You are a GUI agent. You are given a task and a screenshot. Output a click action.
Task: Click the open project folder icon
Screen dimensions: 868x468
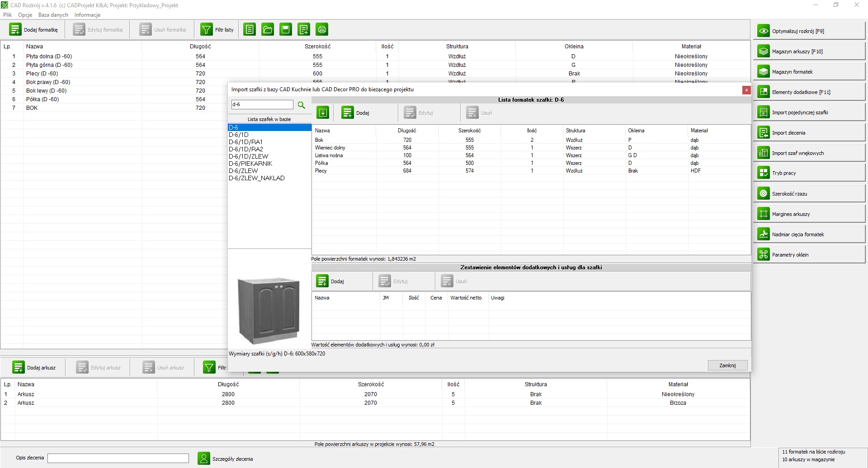pos(268,30)
